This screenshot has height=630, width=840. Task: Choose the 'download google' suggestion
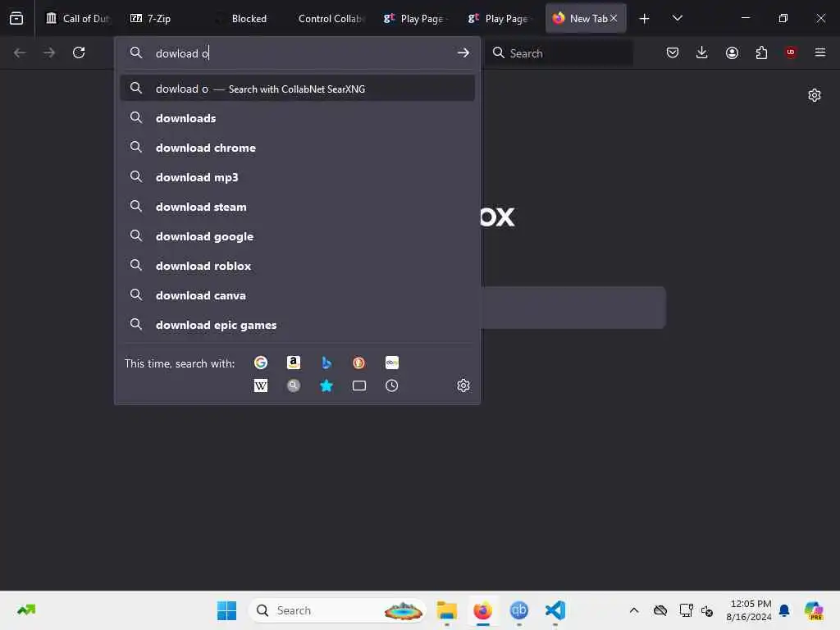click(x=297, y=235)
